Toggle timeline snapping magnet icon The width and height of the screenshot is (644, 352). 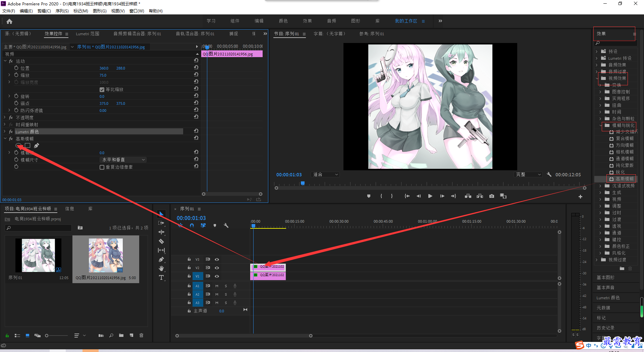pyautogui.click(x=192, y=226)
